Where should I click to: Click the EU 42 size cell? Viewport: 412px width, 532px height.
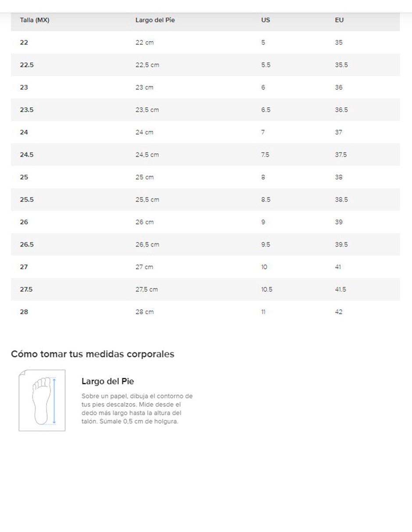click(339, 312)
